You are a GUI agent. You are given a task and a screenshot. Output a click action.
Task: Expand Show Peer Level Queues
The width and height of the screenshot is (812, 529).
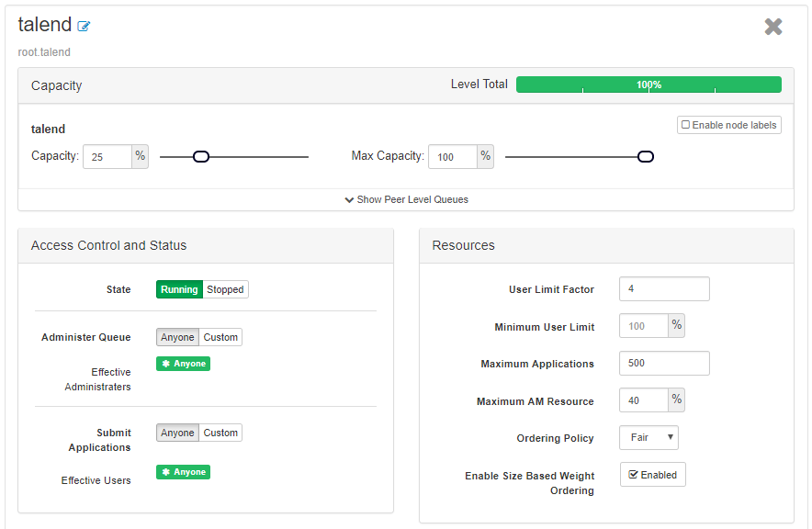click(407, 200)
